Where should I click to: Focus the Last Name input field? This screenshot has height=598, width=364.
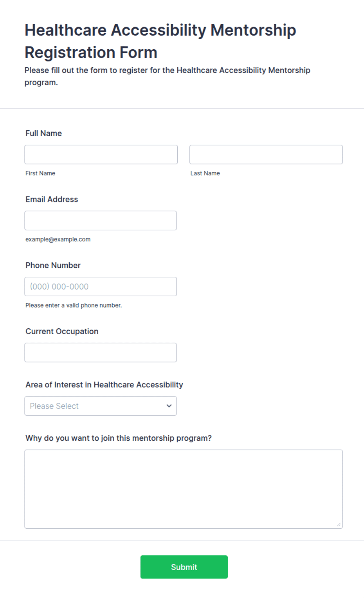click(x=266, y=155)
